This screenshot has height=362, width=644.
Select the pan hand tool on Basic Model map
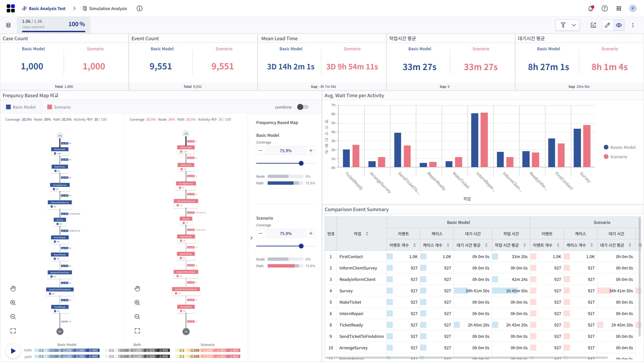[13, 288]
